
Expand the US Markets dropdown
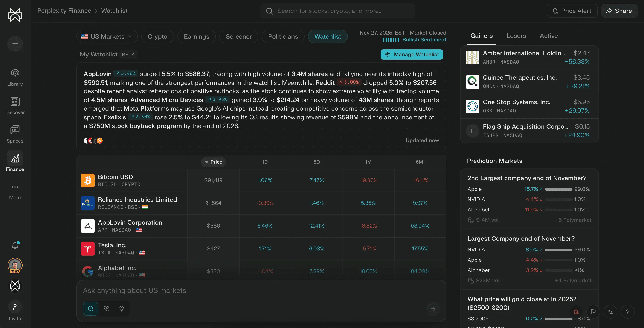[x=107, y=36]
